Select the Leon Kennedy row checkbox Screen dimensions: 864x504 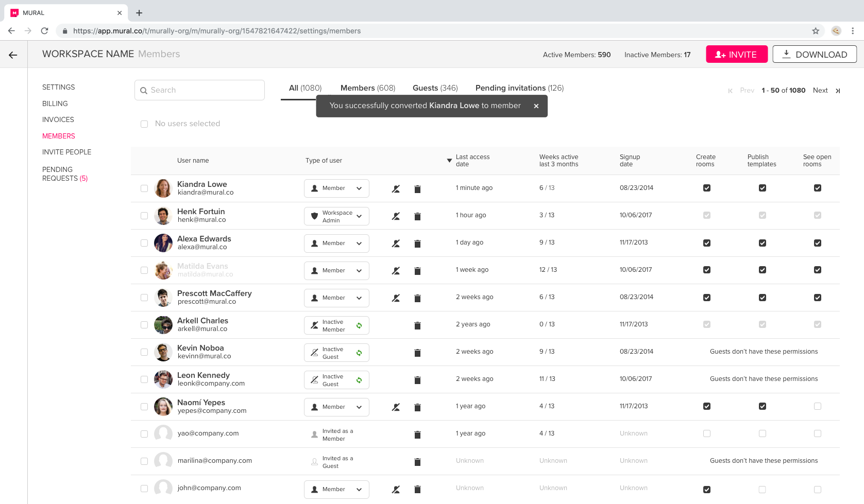tap(144, 379)
